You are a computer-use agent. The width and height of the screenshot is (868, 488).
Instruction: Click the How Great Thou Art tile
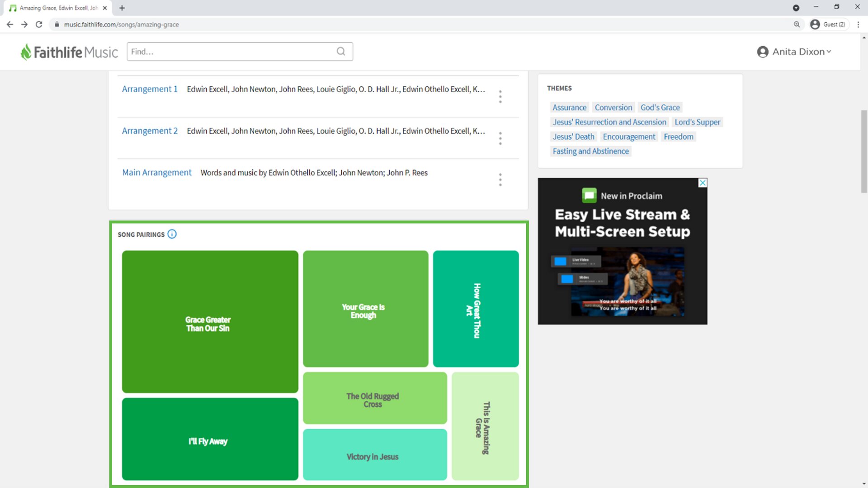(476, 309)
